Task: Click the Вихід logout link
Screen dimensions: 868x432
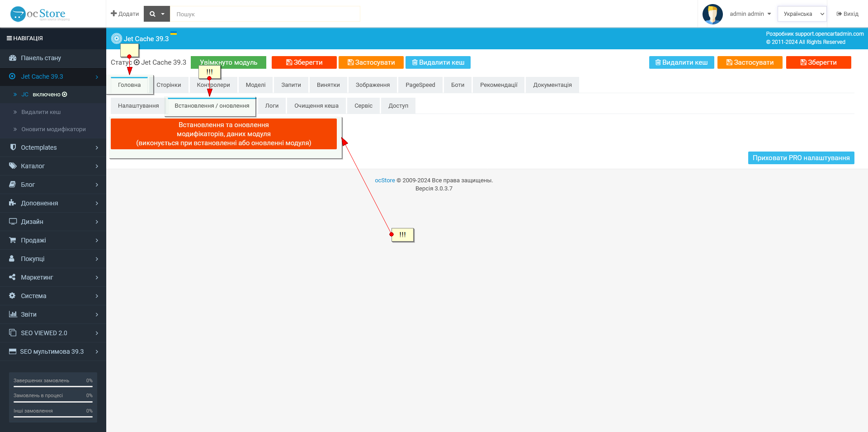Action: 847,14
